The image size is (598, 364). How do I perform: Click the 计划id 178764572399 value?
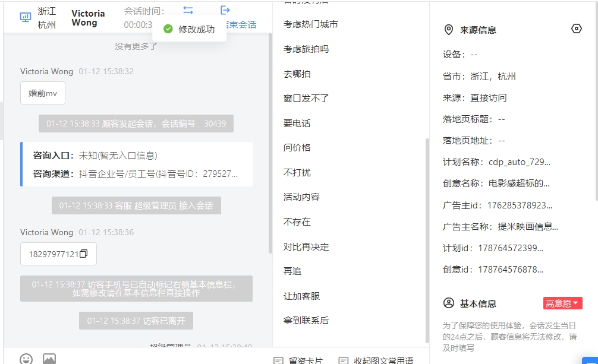[x=511, y=248]
